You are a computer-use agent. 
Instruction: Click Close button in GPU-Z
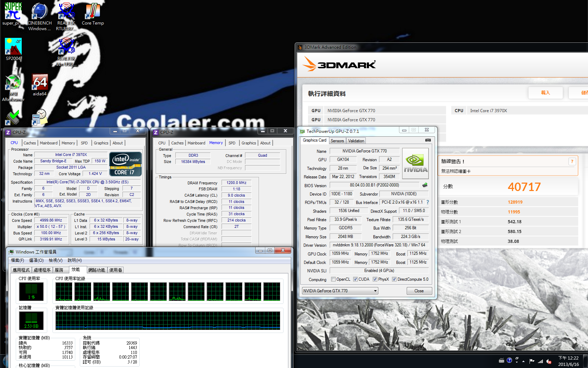(419, 291)
